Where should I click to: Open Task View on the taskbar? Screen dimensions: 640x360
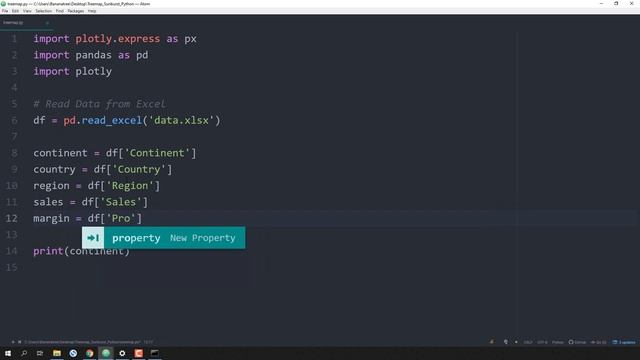click(x=40, y=353)
